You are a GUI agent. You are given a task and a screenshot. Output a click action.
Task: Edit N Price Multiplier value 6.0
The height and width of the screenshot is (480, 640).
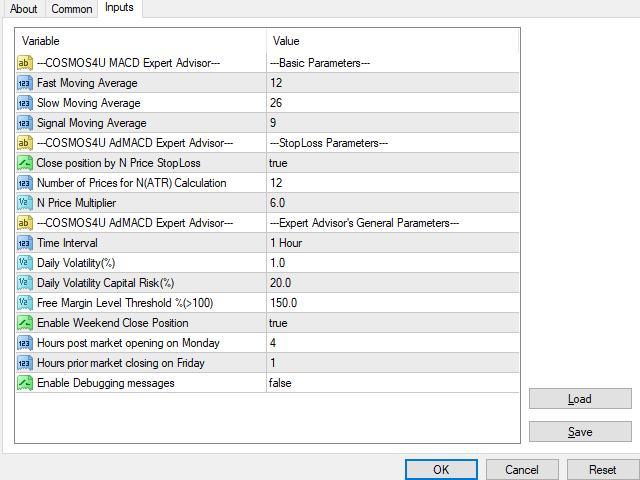[x=393, y=203]
